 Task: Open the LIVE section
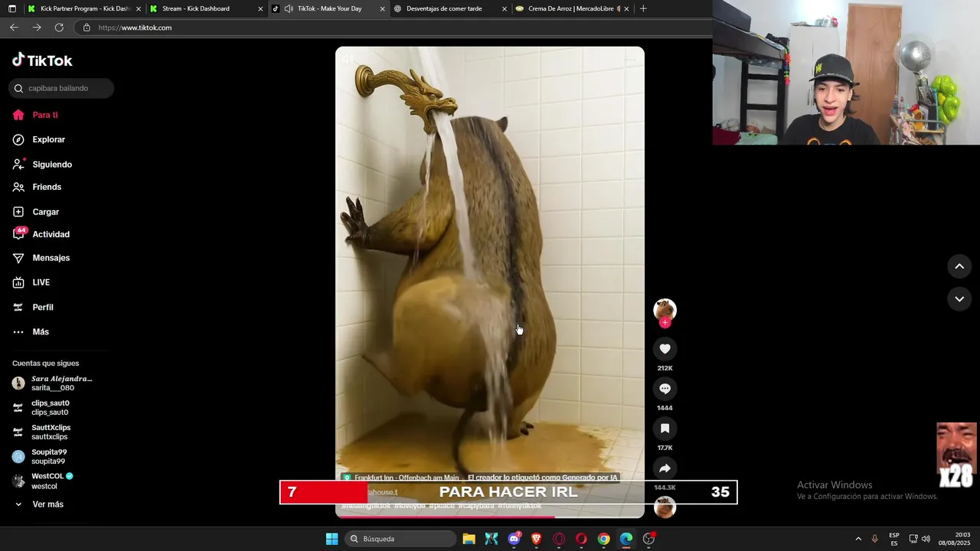(x=31, y=282)
